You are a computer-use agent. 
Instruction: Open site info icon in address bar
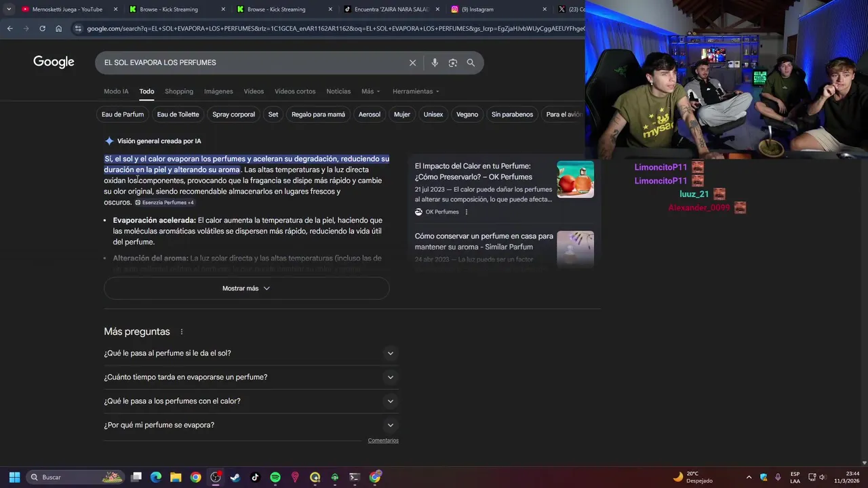click(78, 28)
